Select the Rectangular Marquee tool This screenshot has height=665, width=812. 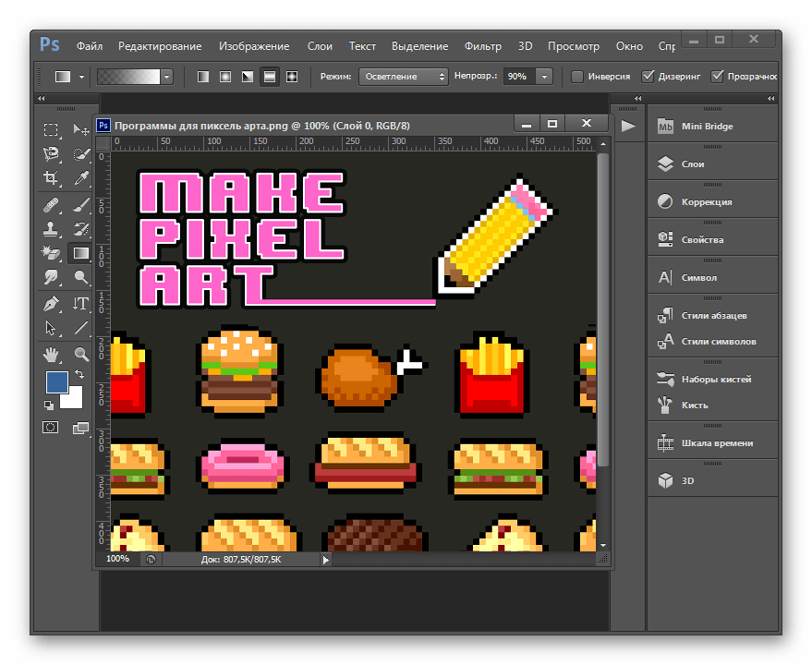(51, 129)
